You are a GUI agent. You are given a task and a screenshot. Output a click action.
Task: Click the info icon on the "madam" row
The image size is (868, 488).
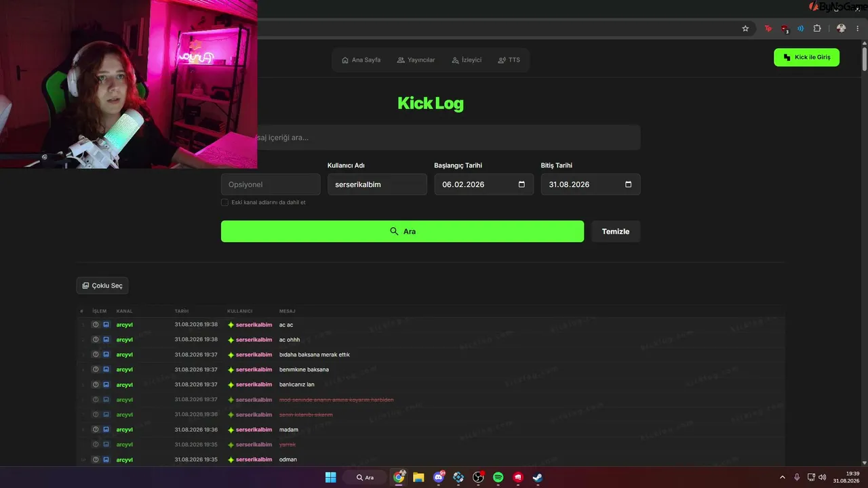[96, 430]
